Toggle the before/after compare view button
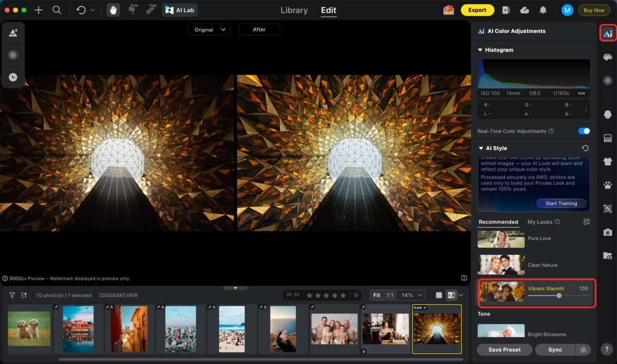 [451, 295]
